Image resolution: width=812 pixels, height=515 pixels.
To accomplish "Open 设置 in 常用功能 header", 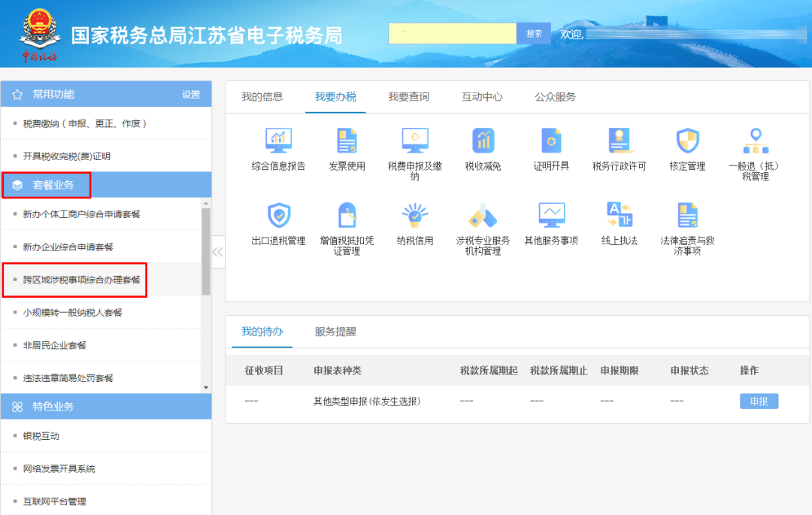I will tap(191, 95).
